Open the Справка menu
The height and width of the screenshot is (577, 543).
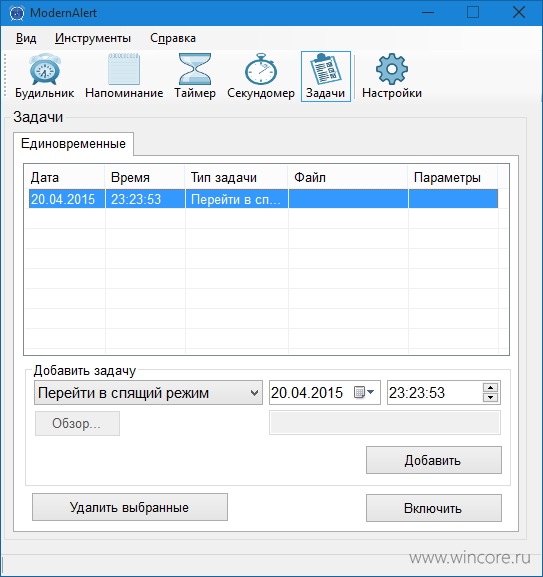point(173,38)
